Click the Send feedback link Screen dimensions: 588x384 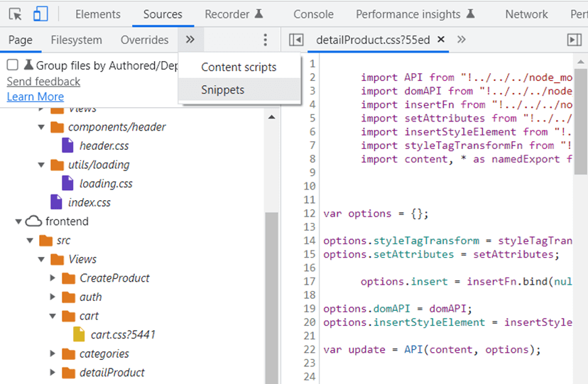[x=43, y=82]
